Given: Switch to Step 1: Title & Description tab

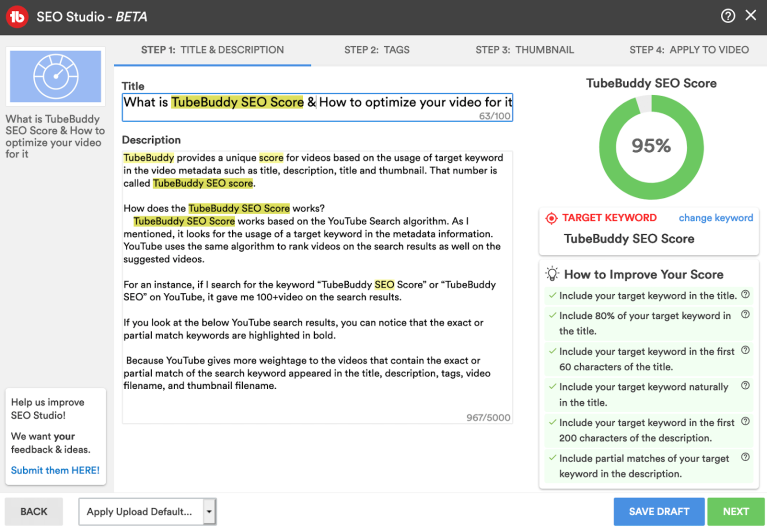Looking at the screenshot, I should [212, 50].
